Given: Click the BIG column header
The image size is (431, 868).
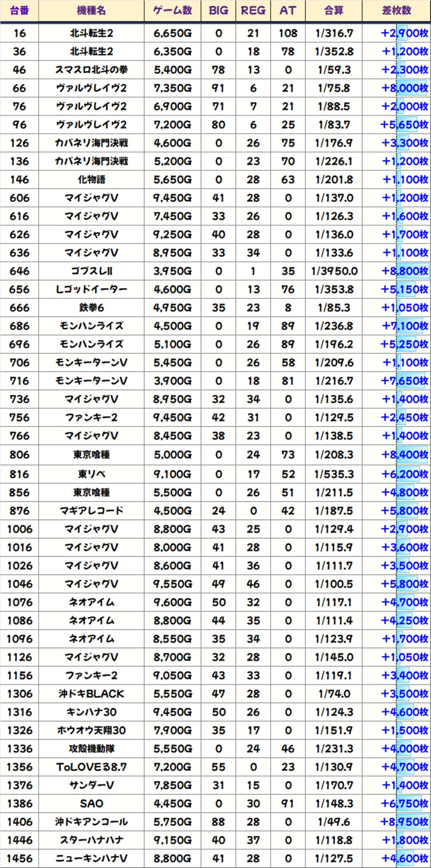Looking at the screenshot, I should coord(218,11).
